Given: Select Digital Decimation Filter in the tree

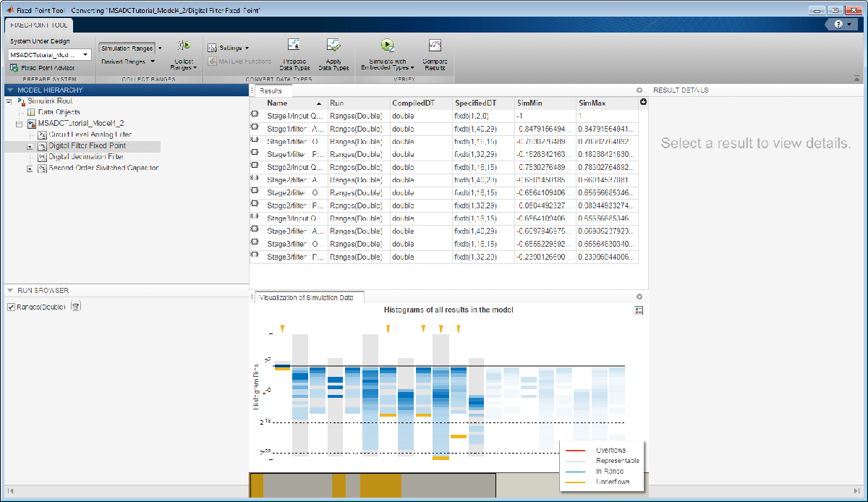Looking at the screenshot, I should coord(85,157).
